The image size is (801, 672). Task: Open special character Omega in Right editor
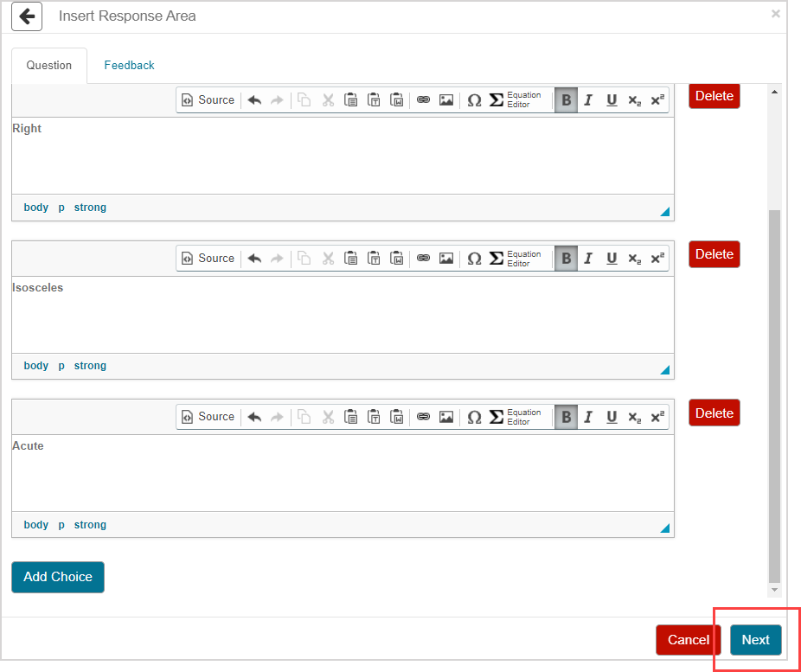pyautogui.click(x=474, y=99)
